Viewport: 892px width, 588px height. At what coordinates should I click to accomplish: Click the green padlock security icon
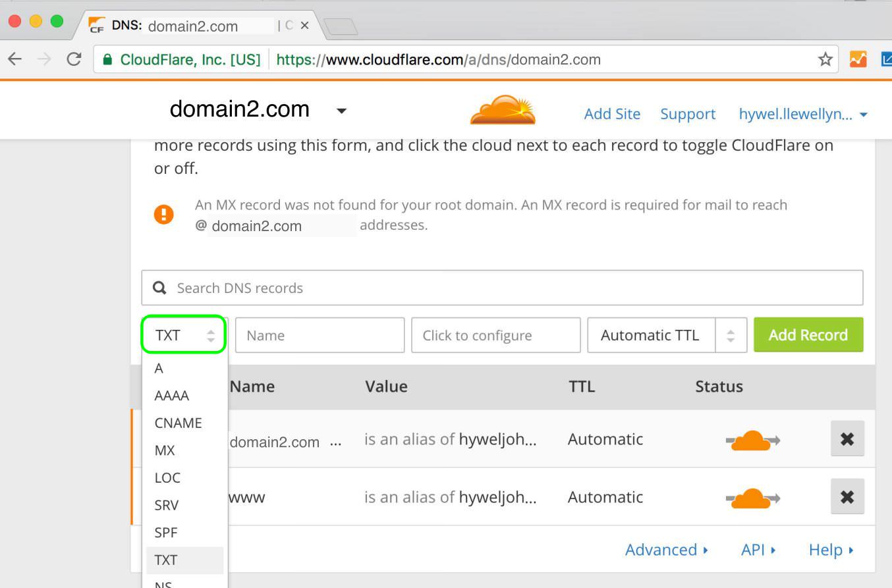(107, 59)
